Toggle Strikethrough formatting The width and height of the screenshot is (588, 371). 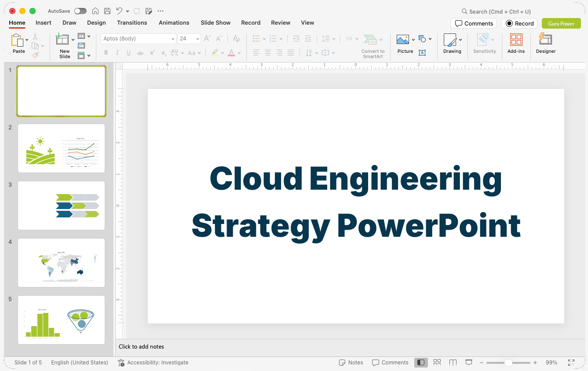[140, 53]
